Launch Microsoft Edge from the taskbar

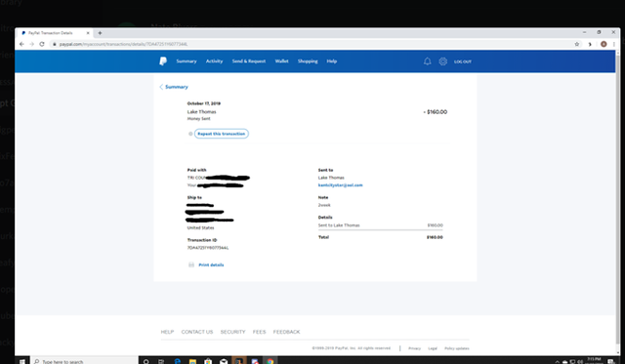click(178, 361)
